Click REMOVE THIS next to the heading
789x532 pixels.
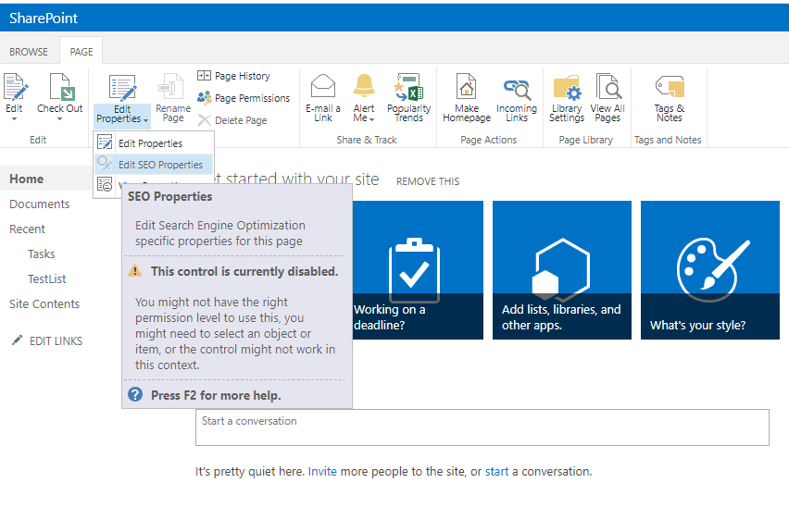point(428,181)
